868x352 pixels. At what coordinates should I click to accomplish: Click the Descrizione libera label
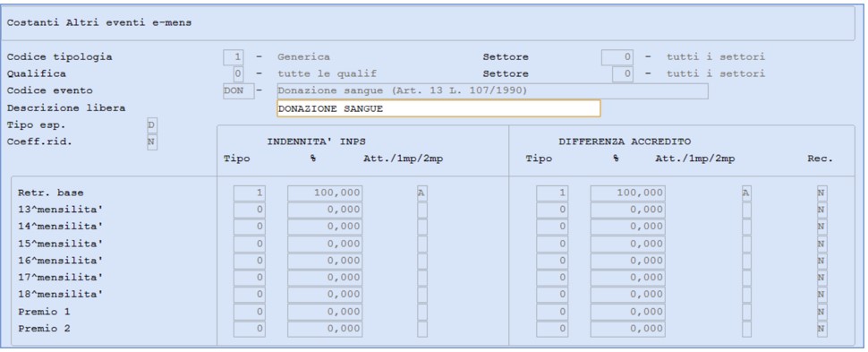tap(66, 108)
